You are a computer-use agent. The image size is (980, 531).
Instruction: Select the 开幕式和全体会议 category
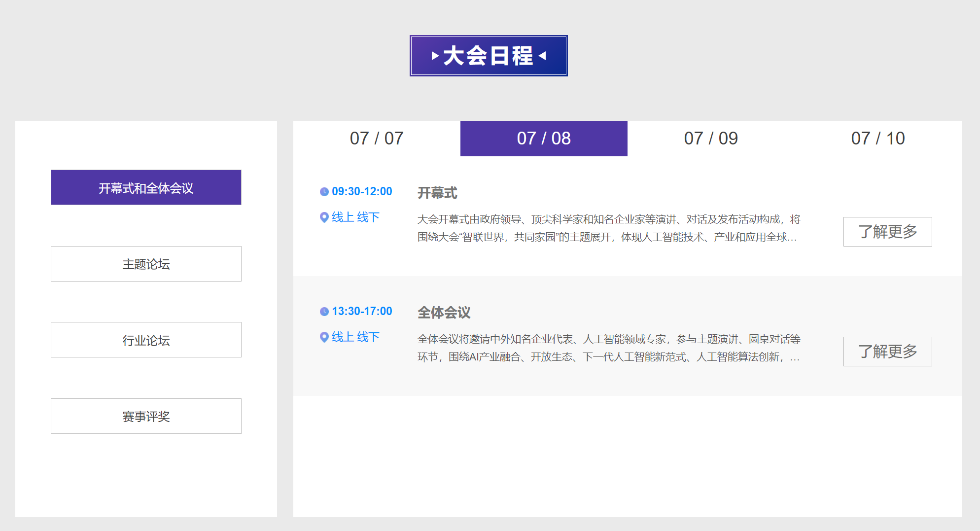[x=146, y=187]
